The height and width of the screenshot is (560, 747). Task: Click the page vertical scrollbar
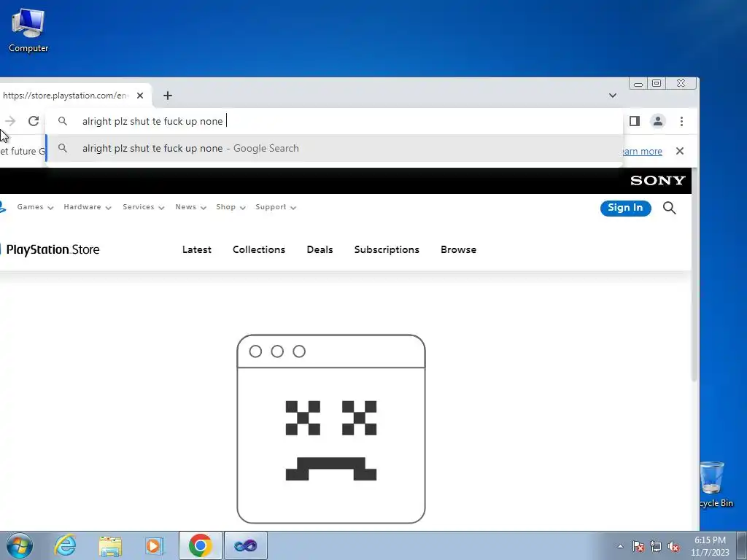(695, 276)
